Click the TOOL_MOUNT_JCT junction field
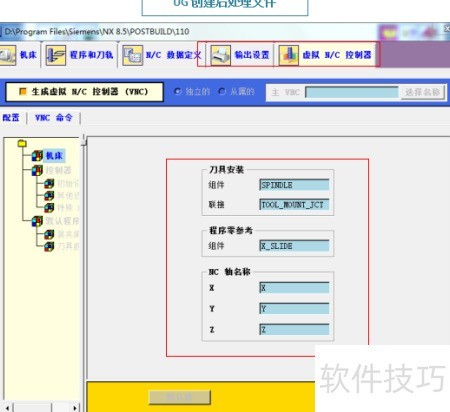Viewport: 450px width, 412px height. tap(294, 205)
